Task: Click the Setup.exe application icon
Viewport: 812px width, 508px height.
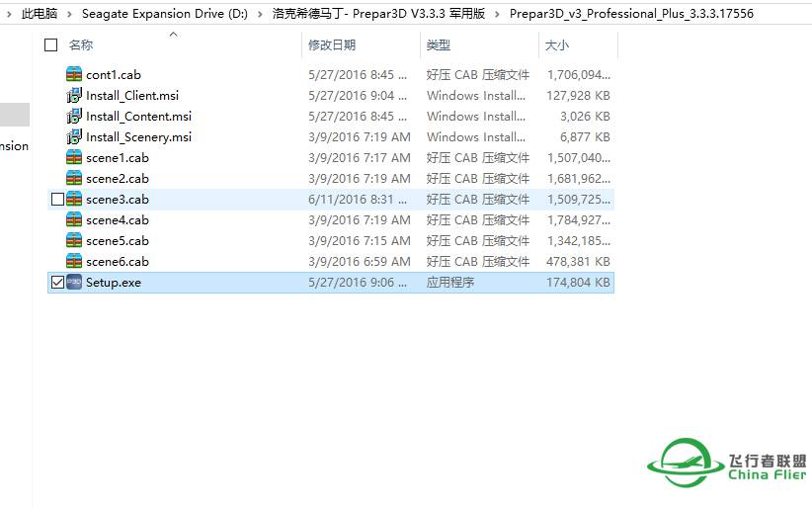Action: [74, 283]
